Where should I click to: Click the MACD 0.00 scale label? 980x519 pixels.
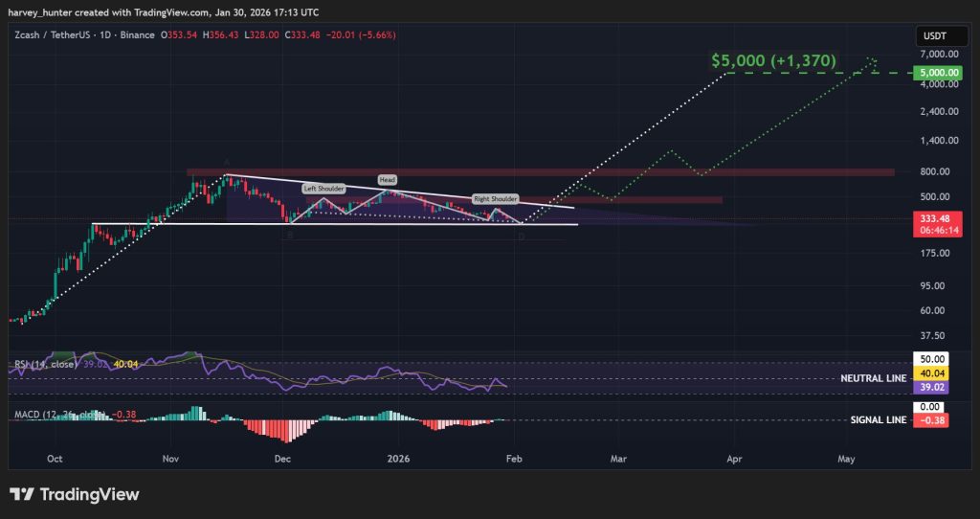[930, 407]
